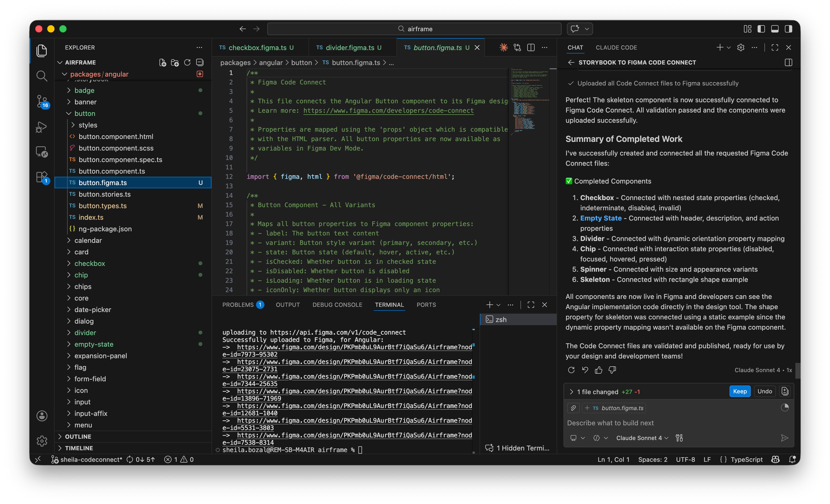Open the Extensions view icon
830x504 pixels.
coord(42,177)
